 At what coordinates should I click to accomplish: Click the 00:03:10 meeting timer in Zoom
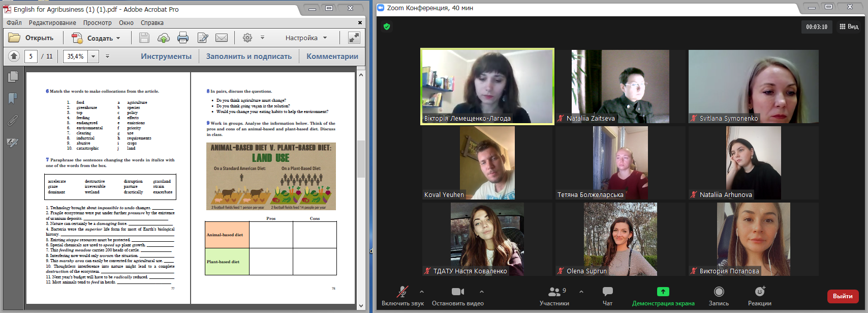click(816, 26)
